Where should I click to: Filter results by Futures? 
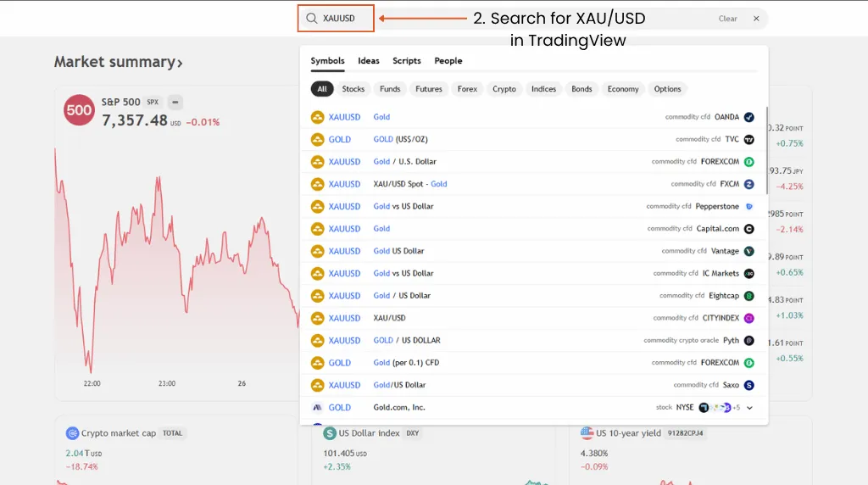(x=429, y=88)
